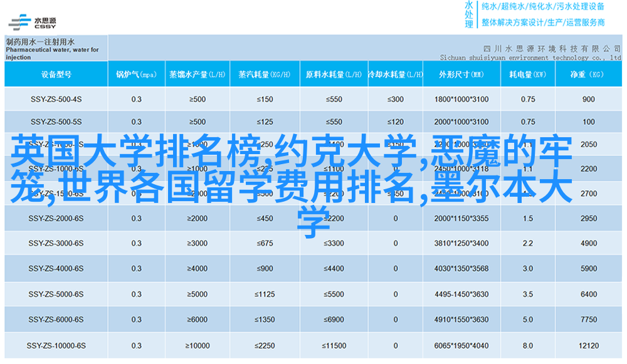Click the 水思源 CSSY logo
This screenshot has height=364, width=627.
click(33, 23)
